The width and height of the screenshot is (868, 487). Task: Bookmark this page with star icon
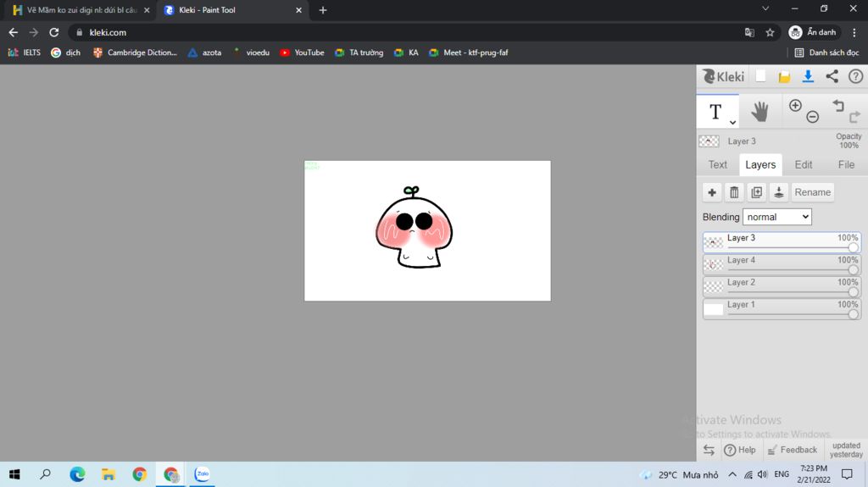coord(770,33)
